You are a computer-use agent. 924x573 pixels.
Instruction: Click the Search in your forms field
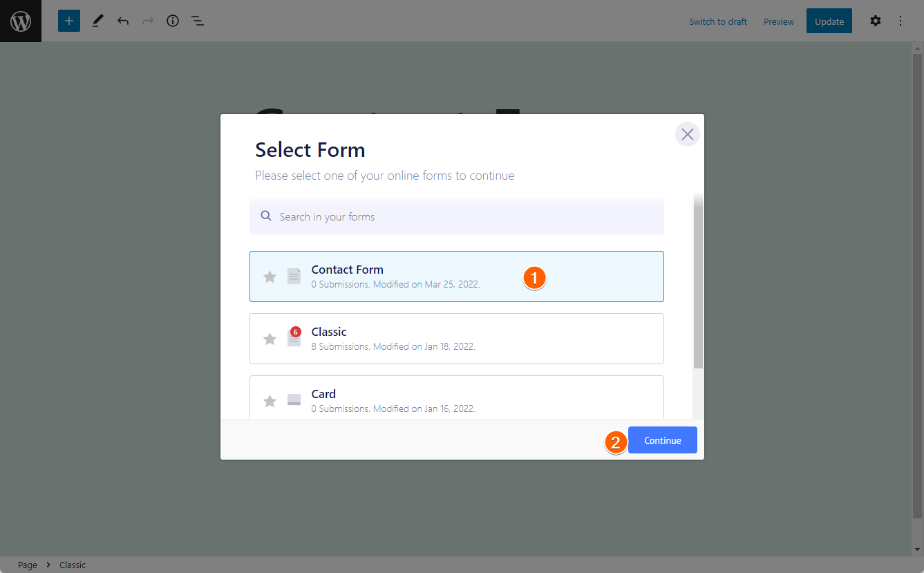(456, 216)
